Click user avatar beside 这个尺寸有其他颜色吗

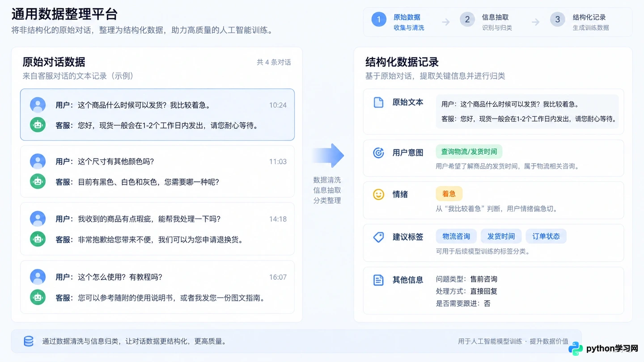[38, 161]
